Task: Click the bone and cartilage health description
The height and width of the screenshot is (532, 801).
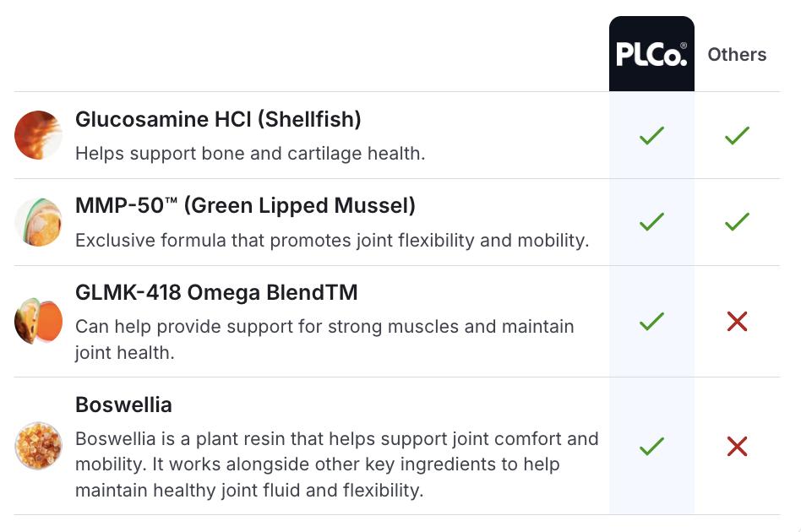Action: (x=250, y=154)
